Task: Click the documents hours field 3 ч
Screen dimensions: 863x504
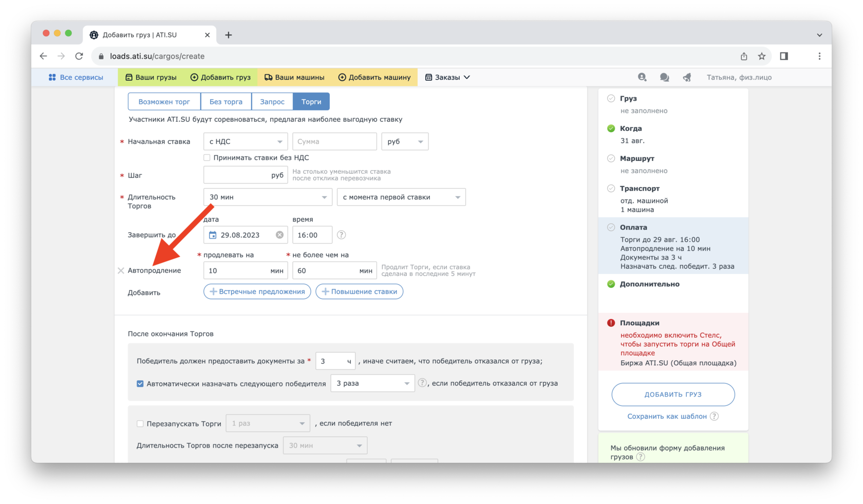Action: tap(335, 361)
